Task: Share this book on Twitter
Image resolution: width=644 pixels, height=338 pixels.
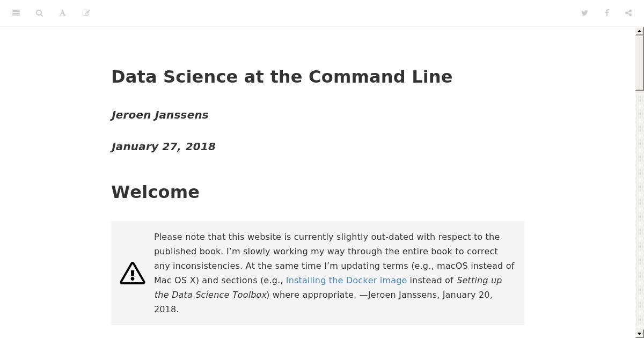Action: click(584, 13)
